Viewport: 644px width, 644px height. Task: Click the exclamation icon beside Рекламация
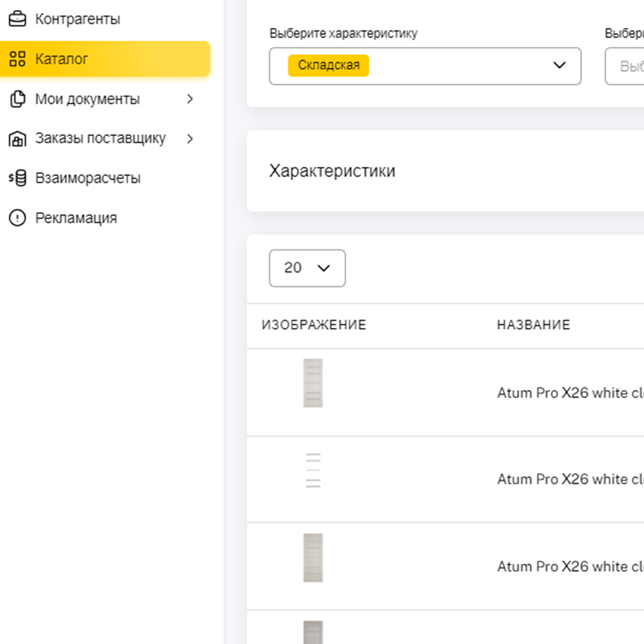pos(17,218)
